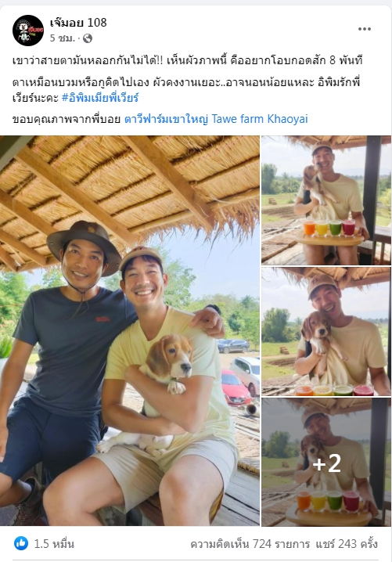Open the three-dot post options menu

click(x=365, y=29)
